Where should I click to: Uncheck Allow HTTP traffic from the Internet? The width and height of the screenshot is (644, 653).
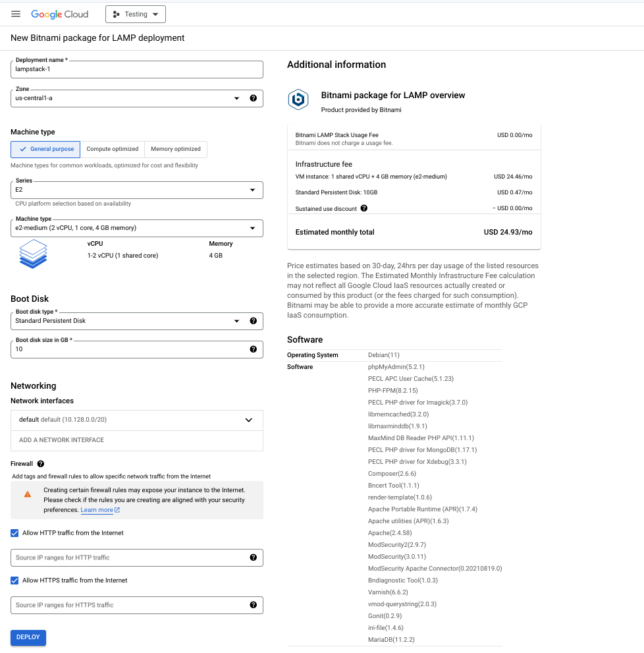click(x=15, y=533)
